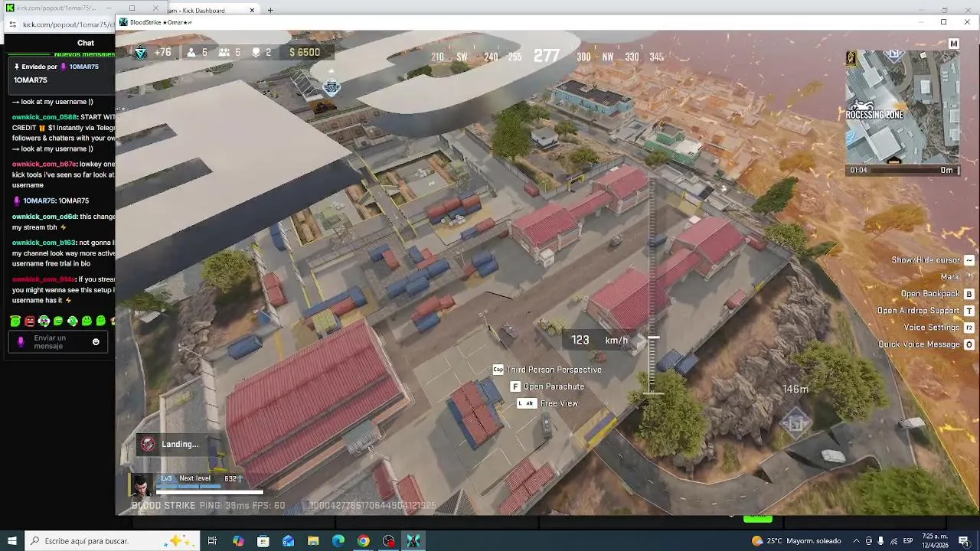The width and height of the screenshot is (980, 551).
Task: Click the 146m waypoint distance marker
Action: [x=795, y=390]
